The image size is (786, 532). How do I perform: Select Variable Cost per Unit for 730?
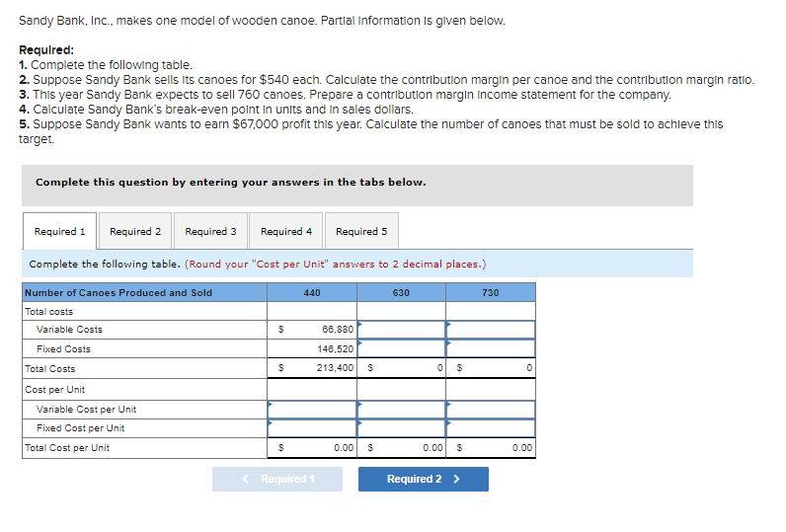coord(491,410)
